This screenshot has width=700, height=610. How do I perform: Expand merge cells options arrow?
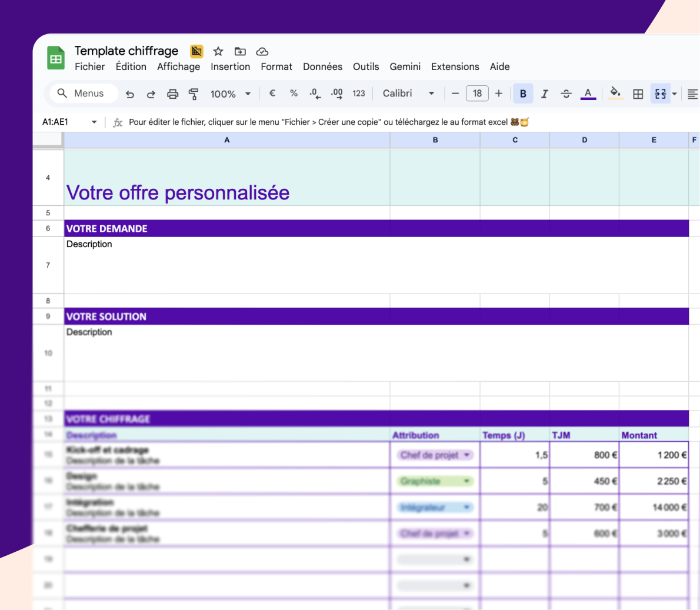[675, 94]
